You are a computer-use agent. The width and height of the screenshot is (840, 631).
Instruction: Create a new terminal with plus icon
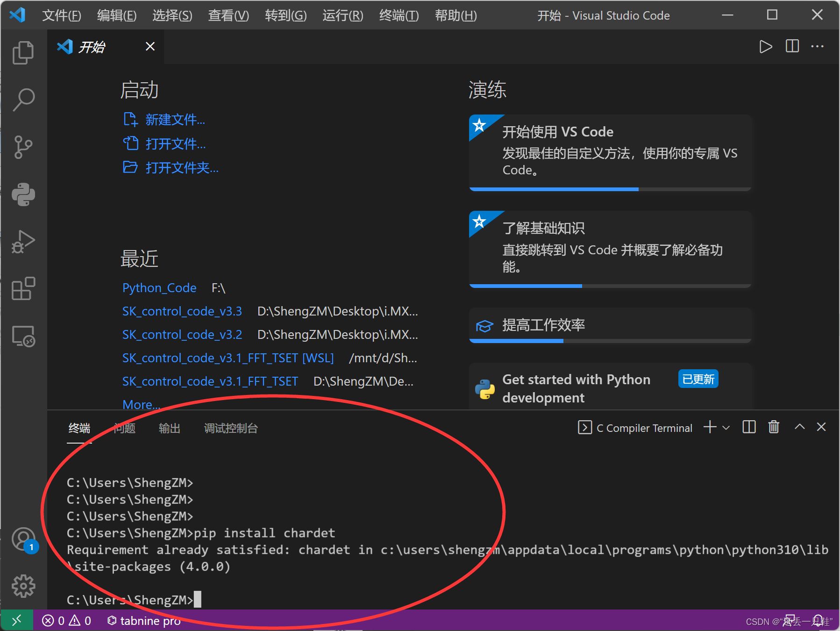point(710,427)
